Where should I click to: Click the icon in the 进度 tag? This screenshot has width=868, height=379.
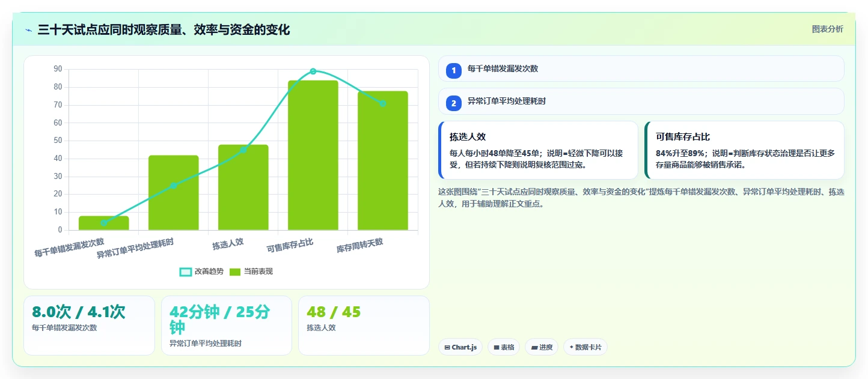coord(534,347)
